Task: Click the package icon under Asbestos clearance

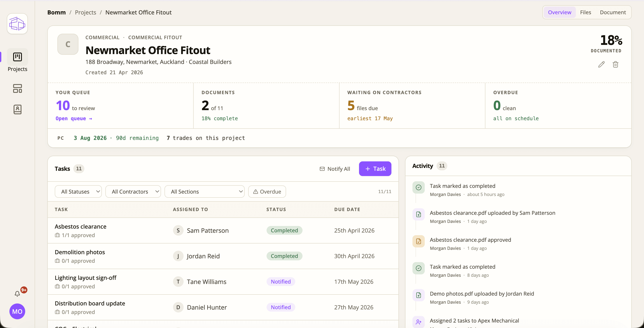Action: [57, 235]
